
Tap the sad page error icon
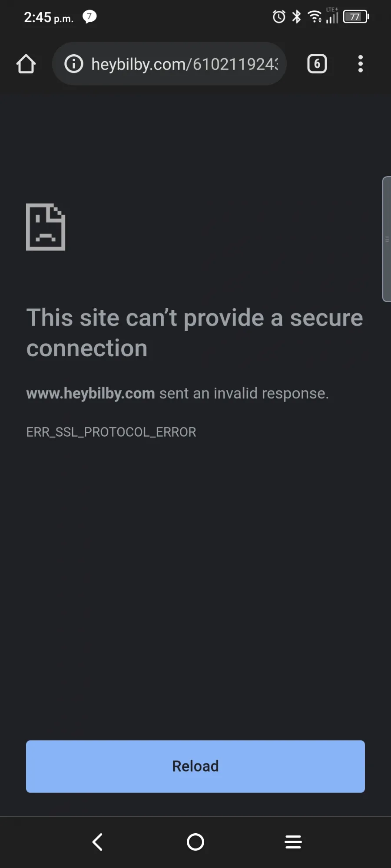46,227
